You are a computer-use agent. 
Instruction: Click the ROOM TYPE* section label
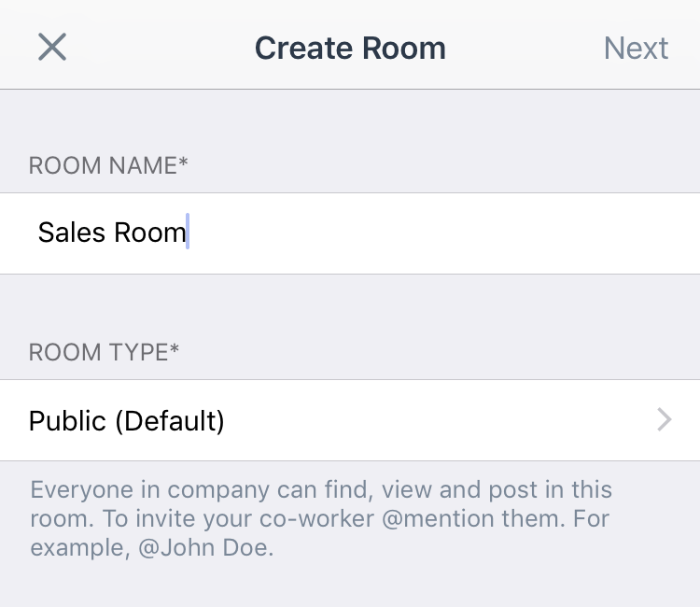pos(104,352)
